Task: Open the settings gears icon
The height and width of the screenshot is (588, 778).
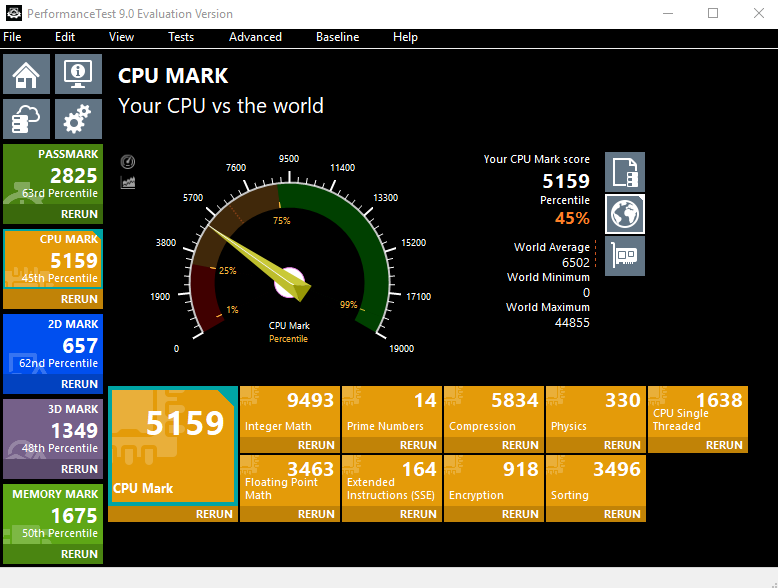Action: pyautogui.click(x=78, y=119)
